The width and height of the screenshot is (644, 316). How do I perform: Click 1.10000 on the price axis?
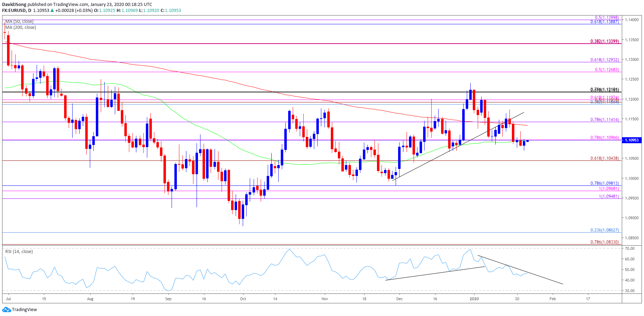[632, 179]
